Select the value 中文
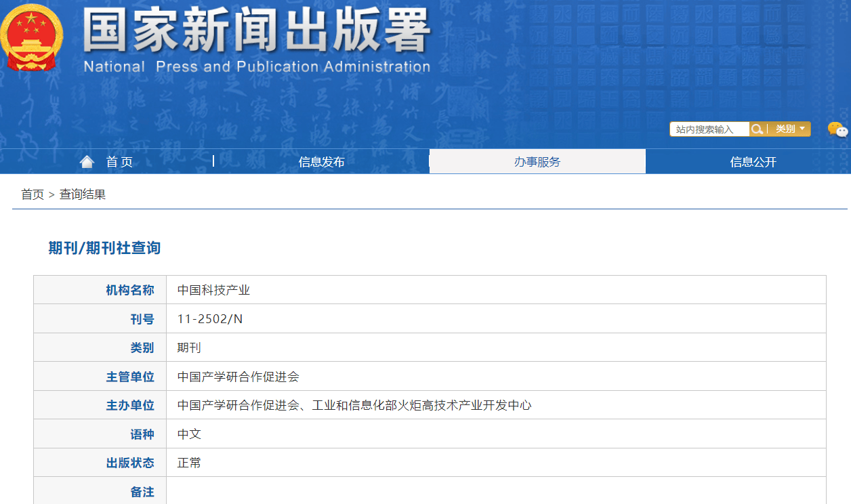 [189, 434]
